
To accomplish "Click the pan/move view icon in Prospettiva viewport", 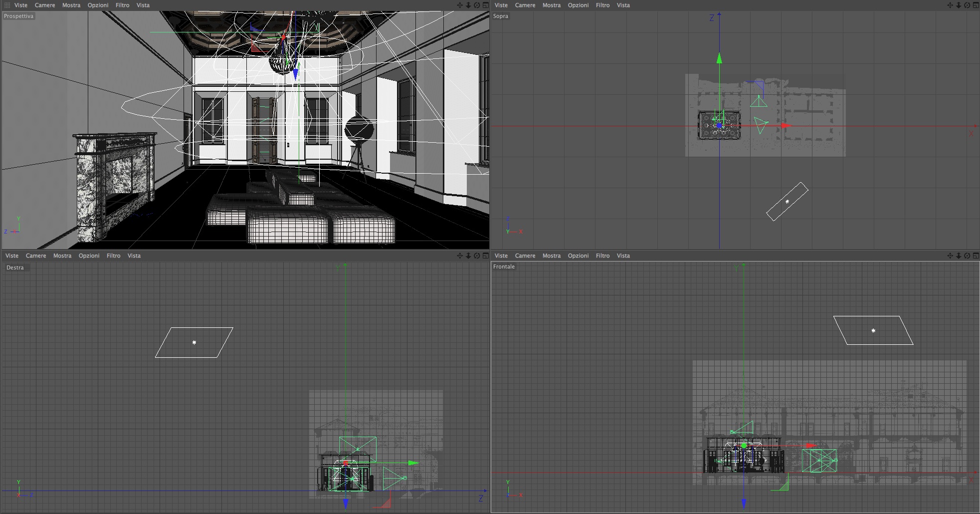I will coord(460,5).
